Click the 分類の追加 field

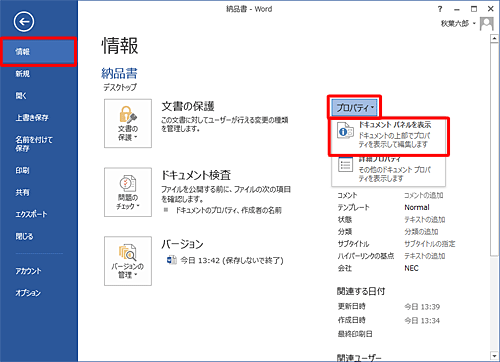[421, 232]
